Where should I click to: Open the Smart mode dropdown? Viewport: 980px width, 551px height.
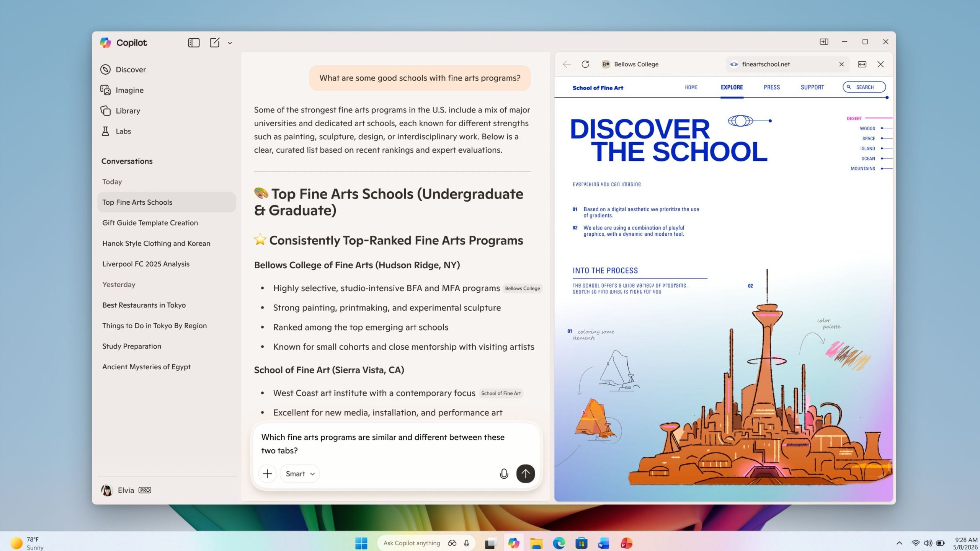point(299,474)
